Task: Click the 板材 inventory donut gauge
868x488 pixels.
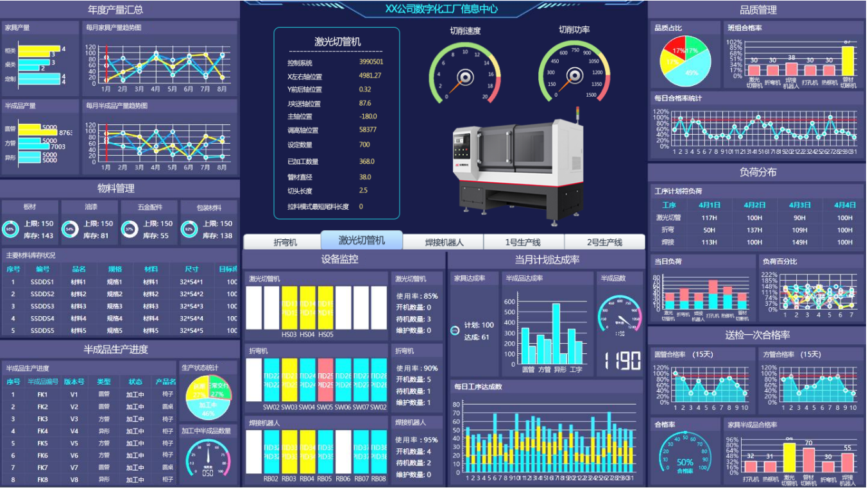Action: click(x=10, y=229)
